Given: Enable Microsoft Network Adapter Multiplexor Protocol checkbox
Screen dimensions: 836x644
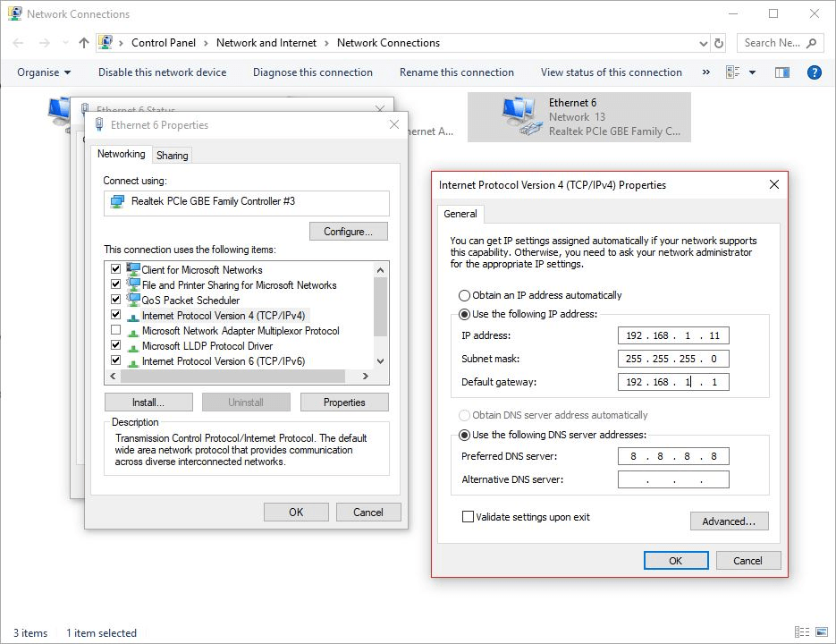Looking at the screenshot, I should (x=115, y=330).
